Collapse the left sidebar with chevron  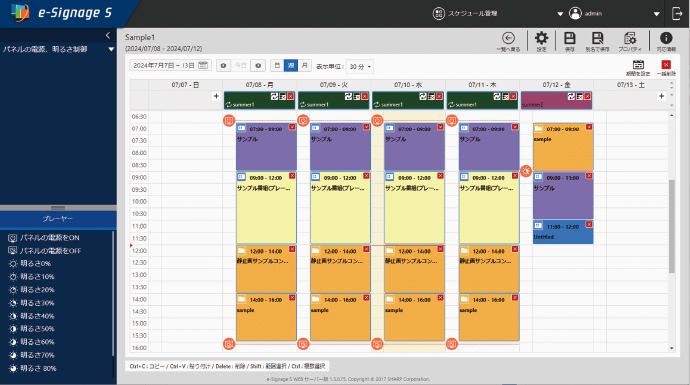pos(108,35)
